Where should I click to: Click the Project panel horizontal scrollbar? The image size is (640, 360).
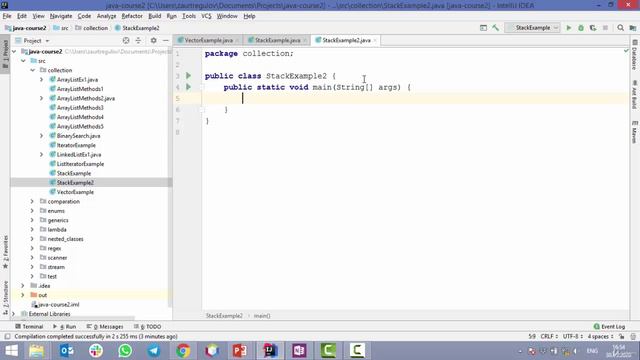pos(72,318)
